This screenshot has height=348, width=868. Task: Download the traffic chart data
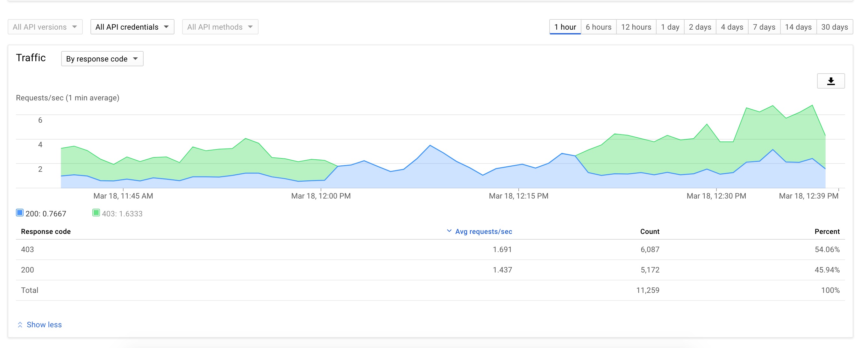pos(831,81)
